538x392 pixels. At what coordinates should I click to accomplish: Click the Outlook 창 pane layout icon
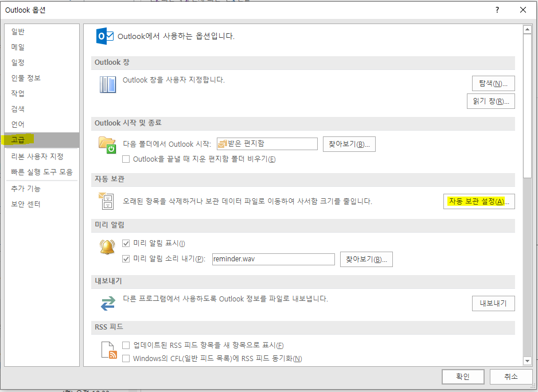coord(108,85)
